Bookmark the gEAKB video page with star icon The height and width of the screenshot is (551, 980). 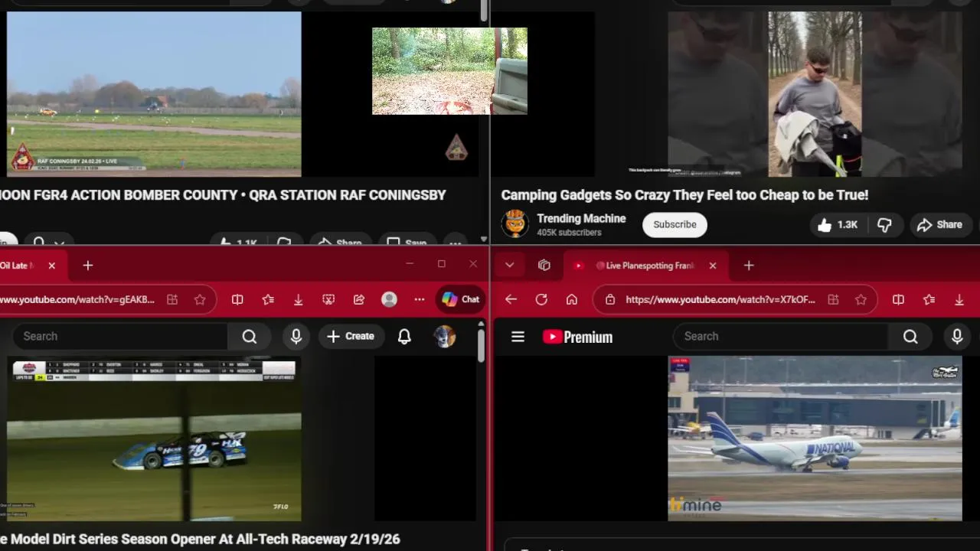(200, 300)
